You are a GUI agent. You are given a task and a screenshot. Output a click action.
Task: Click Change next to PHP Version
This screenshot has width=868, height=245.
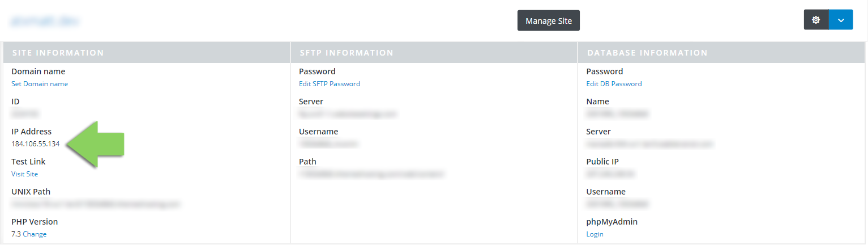tap(35, 234)
